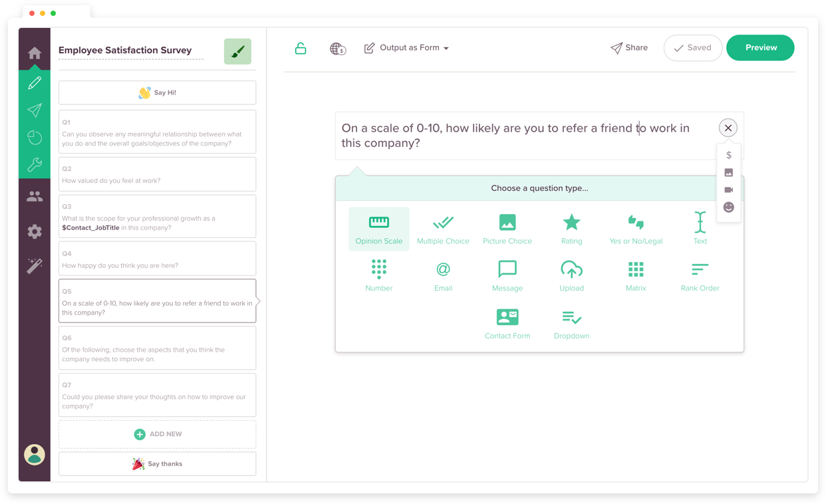The image size is (826, 504).
Task: Choose the Picture Choice question type
Action: click(507, 228)
